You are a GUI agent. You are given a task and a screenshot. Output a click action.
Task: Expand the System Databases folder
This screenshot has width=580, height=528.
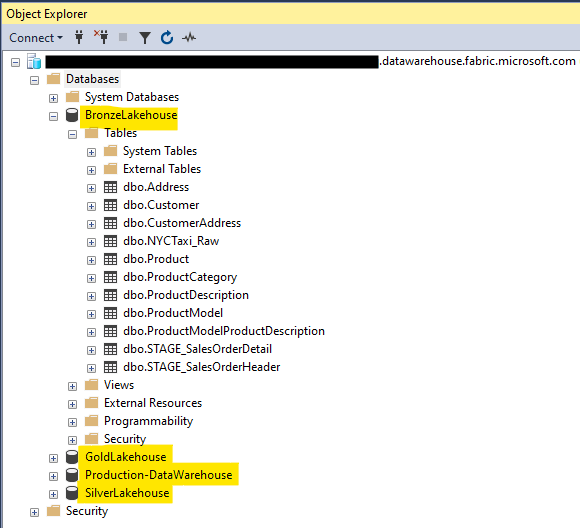pos(53,98)
